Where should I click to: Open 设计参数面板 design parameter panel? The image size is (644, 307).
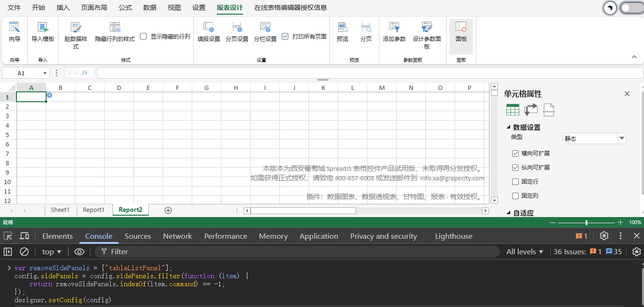pos(427,35)
